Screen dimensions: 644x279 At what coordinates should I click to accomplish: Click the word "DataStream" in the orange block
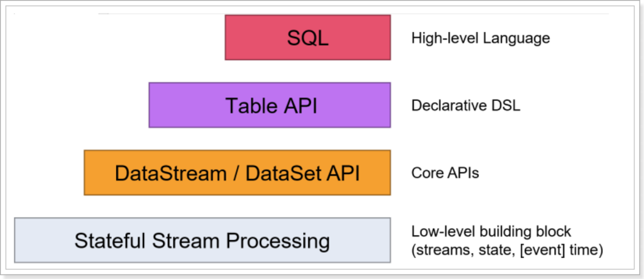170,173
